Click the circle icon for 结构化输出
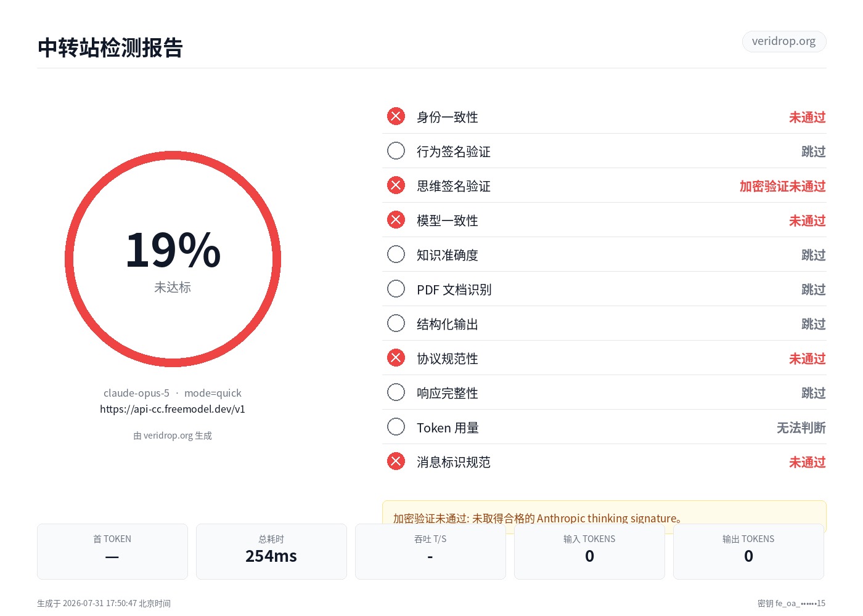863x616 pixels. 396,323
